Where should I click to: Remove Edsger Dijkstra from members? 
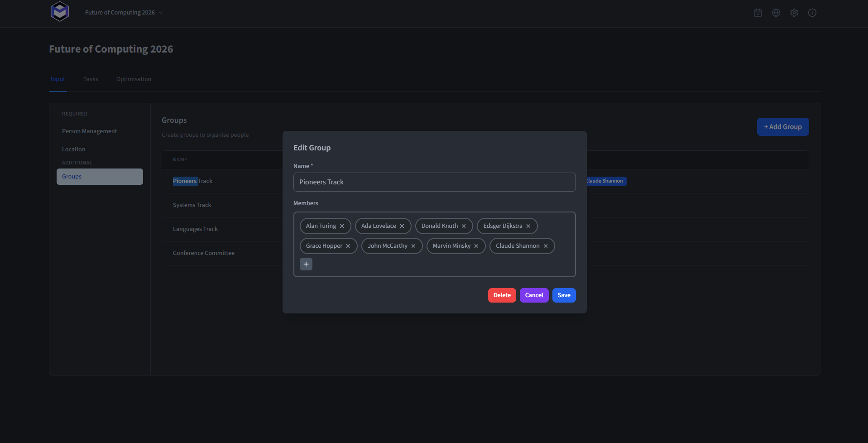tap(528, 226)
